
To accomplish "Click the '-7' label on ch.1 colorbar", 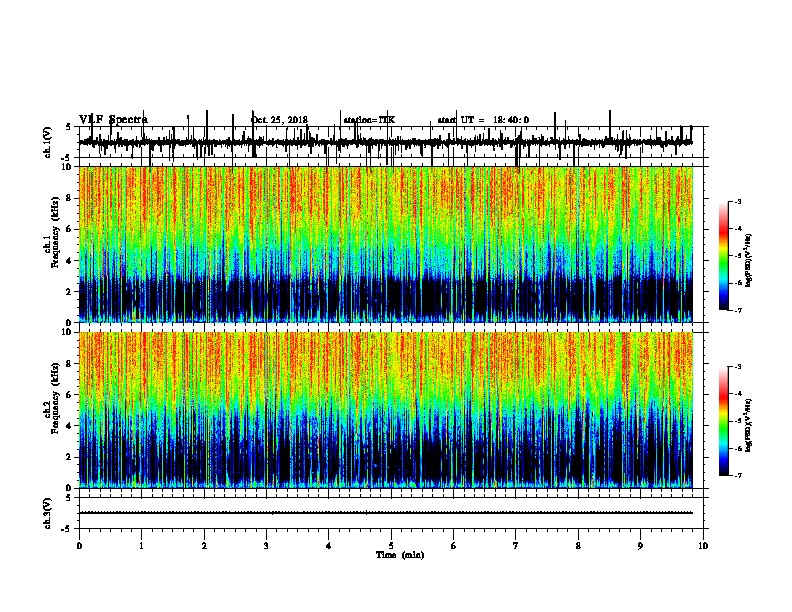I will (x=738, y=310).
